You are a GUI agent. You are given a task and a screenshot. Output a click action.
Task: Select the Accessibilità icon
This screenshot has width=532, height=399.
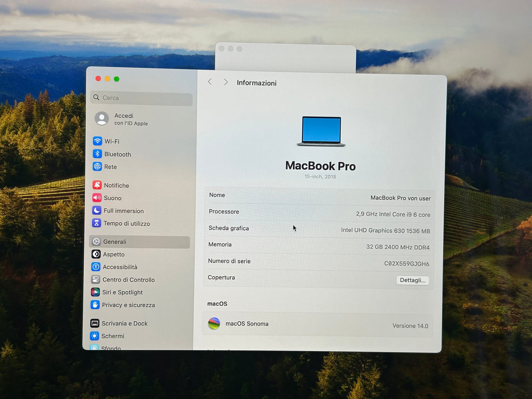(x=96, y=267)
